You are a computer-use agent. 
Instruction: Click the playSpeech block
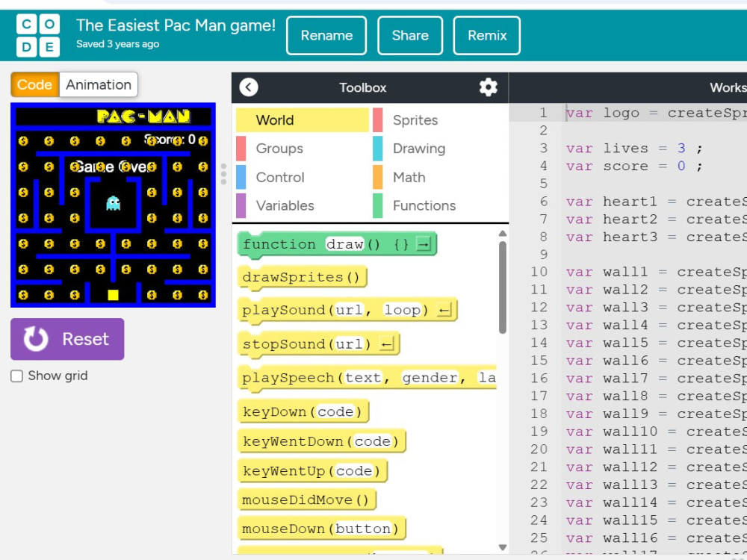click(367, 378)
